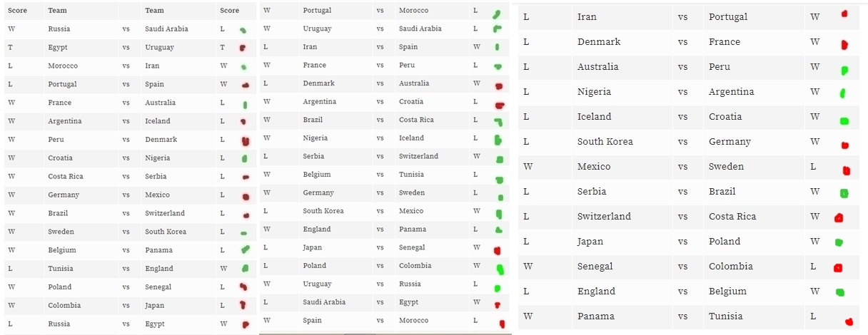The image size is (868, 335).
Task: Click red mark on Denmark vs Australia row
Action: [x=498, y=85]
